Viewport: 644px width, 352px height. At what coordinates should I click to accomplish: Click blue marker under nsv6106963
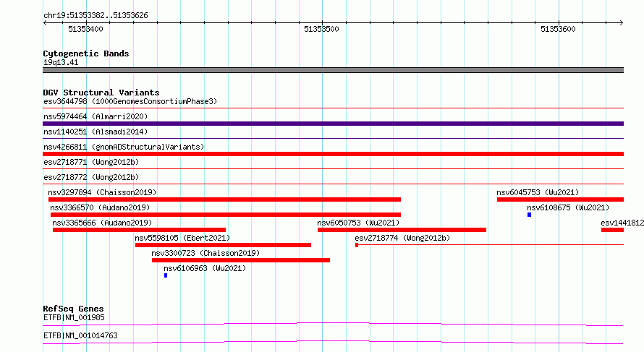[166, 275]
